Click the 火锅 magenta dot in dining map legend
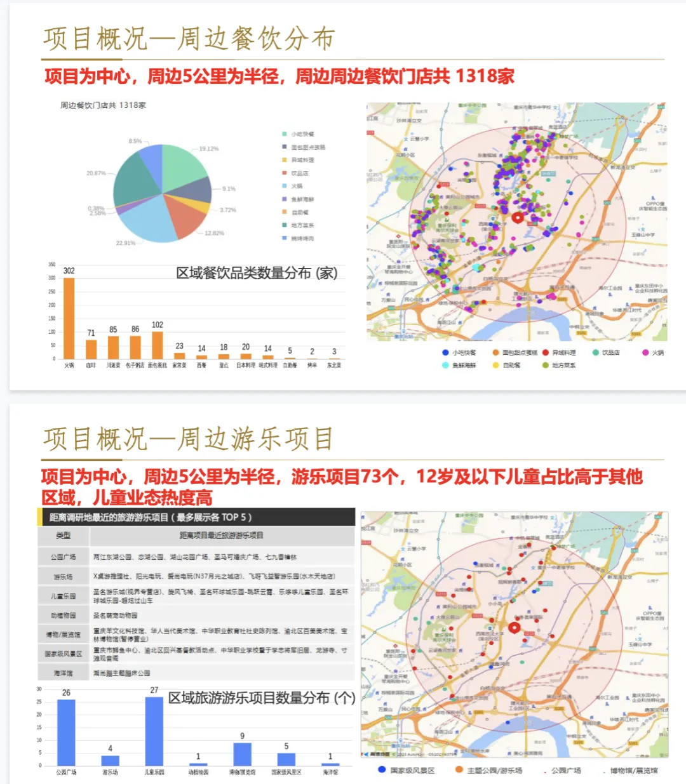 pyautogui.click(x=645, y=352)
